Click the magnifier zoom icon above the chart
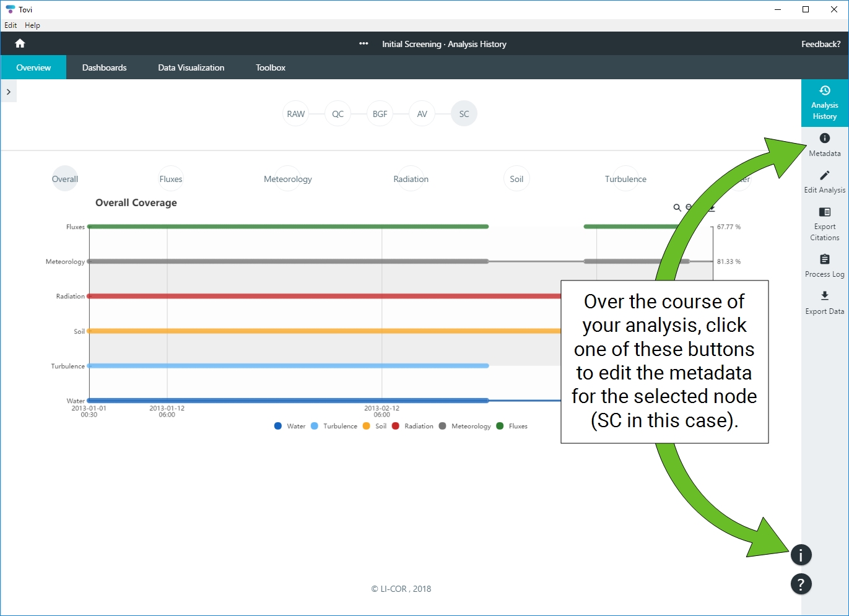 676,207
